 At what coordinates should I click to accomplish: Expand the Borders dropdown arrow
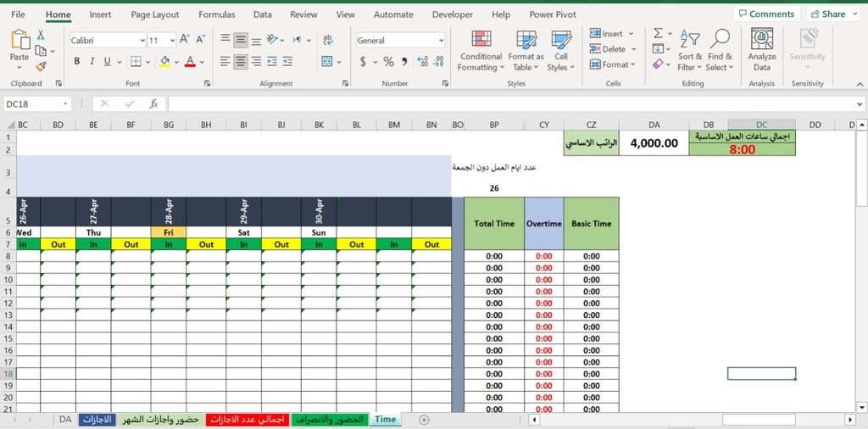(x=149, y=62)
